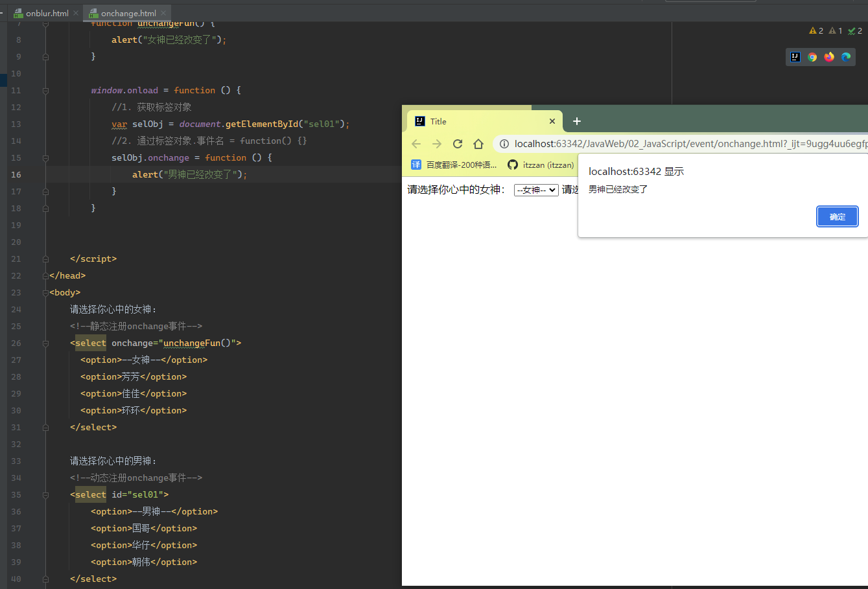Screen dimensions: 868x589
Task: Go back in the Chrome browser
Action: click(416, 144)
